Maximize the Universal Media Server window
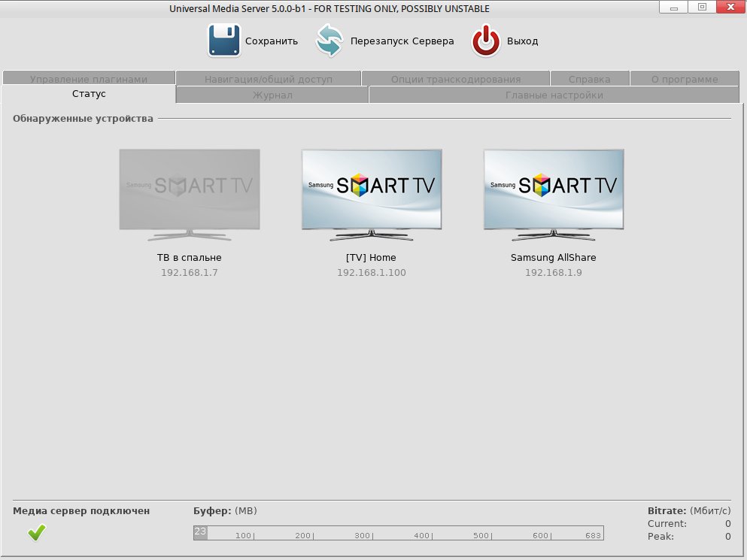Screen dimensions: 747x560 [702, 8]
